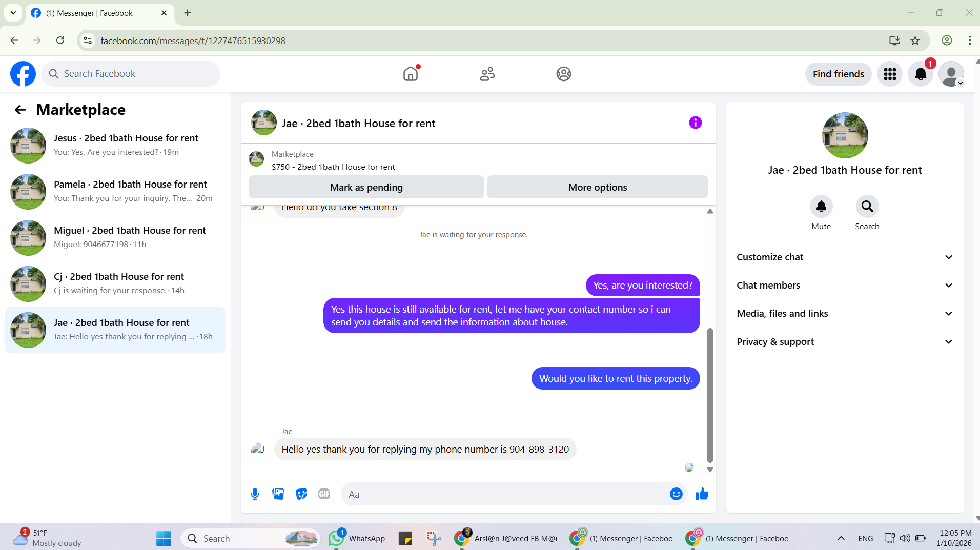
Task: Open the tab search dropdown arrow
Action: (x=13, y=13)
